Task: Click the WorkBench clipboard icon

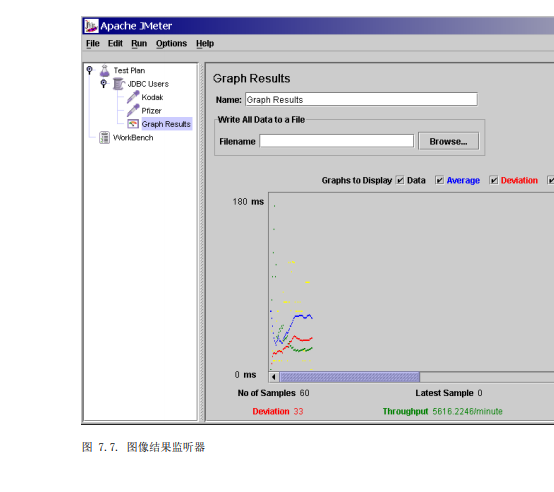Action: [x=104, y=137]
